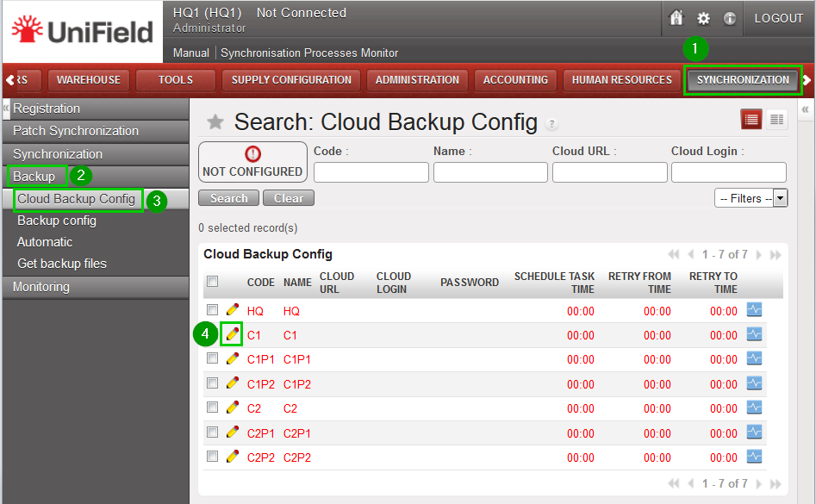This screenshot has width=816, height=504.
Task: Edit the C2P2 record with pencil icon
Action: 232,456
